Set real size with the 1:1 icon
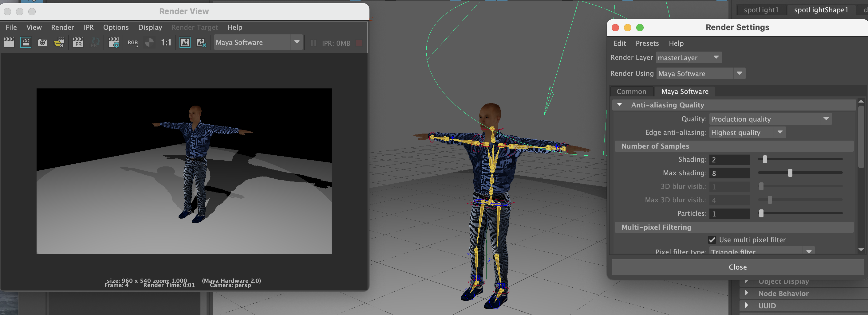Image resolution: width=868 pixels, height=315 pixels. (166, 42)
